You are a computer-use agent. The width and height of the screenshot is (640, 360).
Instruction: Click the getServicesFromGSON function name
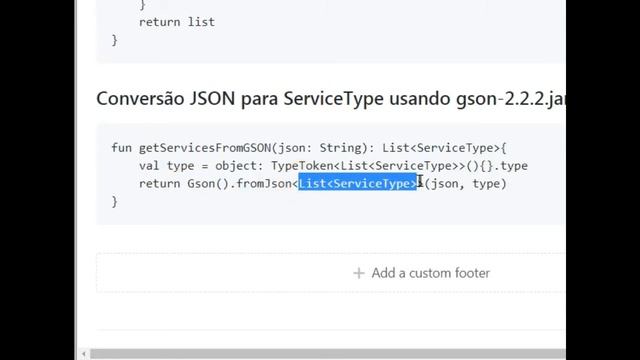204,148
